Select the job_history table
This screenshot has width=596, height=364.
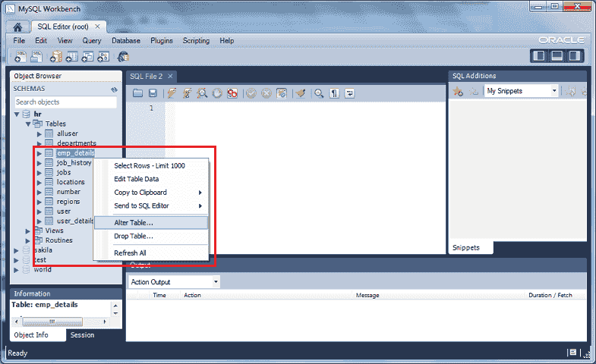coord(74,163)
